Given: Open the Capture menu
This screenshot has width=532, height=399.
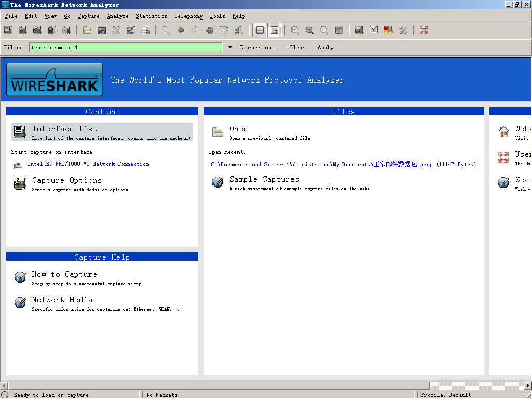Looking at the screenshot, I should pos(88,16).
